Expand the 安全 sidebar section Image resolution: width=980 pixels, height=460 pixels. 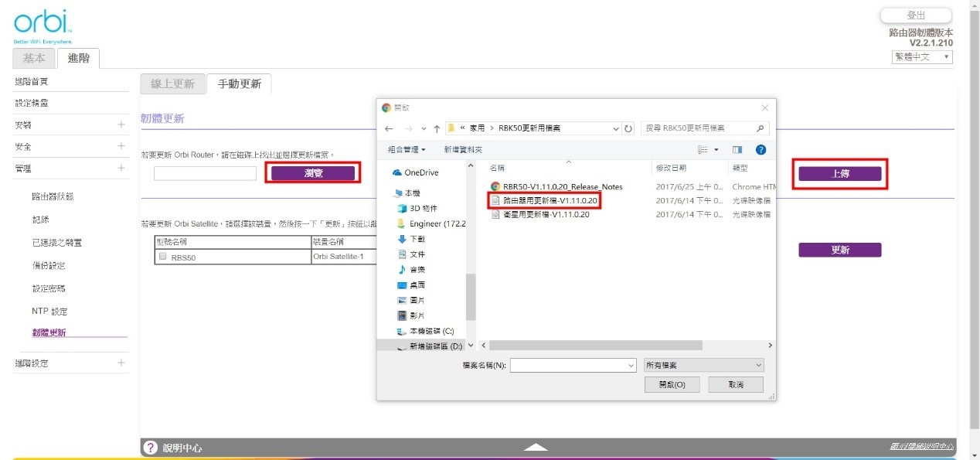coord(121,146)
